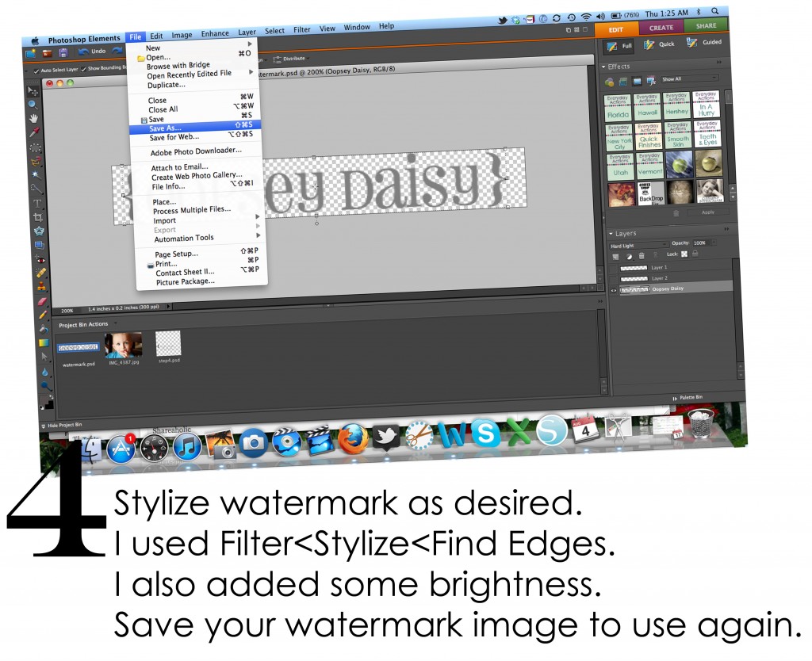Select the Magnetic Lasso tool

(x=35, y=161)
